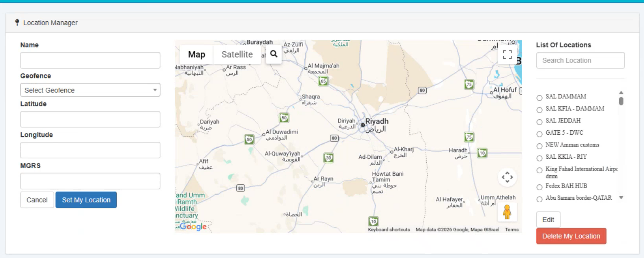Select the Street View pegman icon
Screen dimensions: 644x258
pos(507,212)
